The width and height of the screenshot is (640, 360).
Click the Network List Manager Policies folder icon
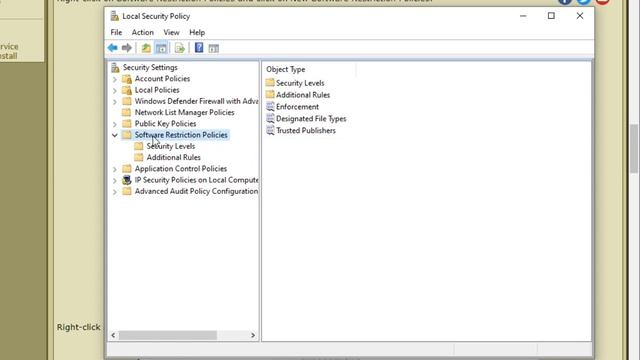tap(127, 112)
